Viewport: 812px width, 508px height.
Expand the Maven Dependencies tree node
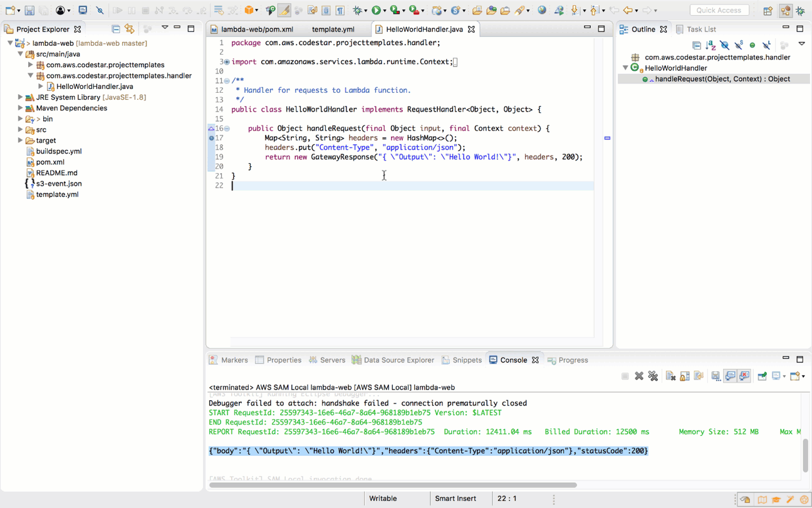(20, 108)
